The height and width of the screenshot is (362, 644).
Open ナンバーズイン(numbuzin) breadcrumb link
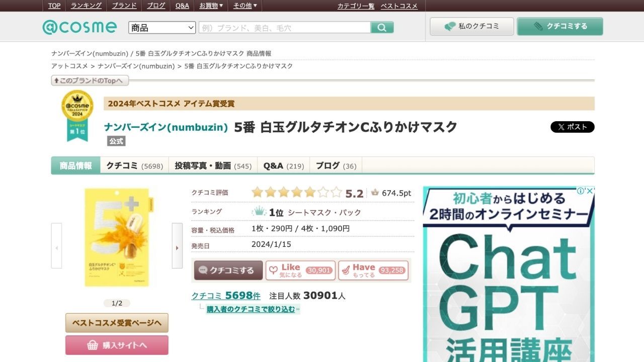click(136, 66)
